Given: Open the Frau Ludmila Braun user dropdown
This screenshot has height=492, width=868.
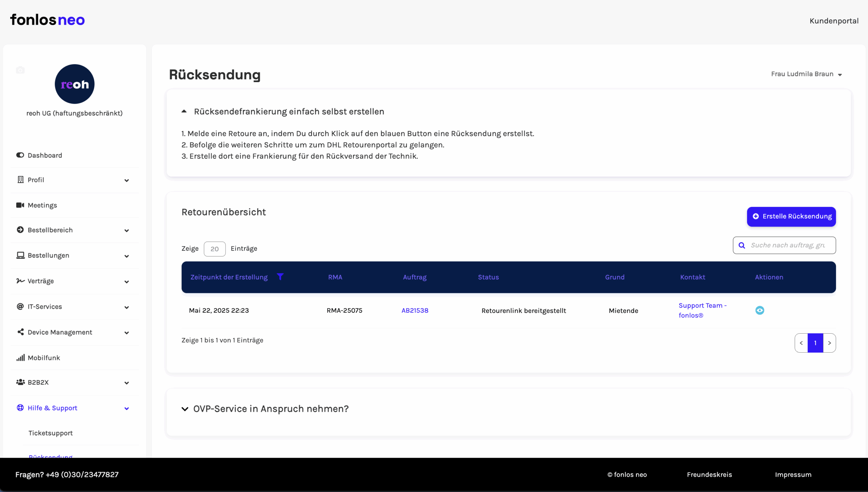Looking at the screenshot, I should (x=806, y=74).
